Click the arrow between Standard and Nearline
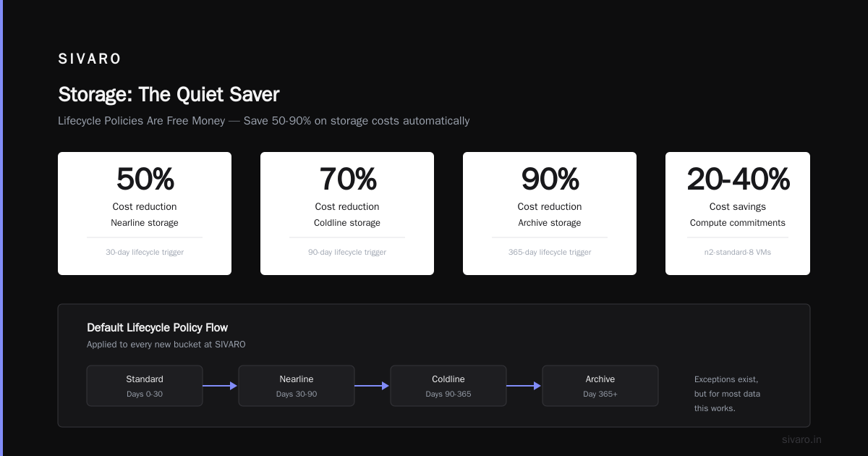The image size is (868, 456). click(x=220, y=386)
